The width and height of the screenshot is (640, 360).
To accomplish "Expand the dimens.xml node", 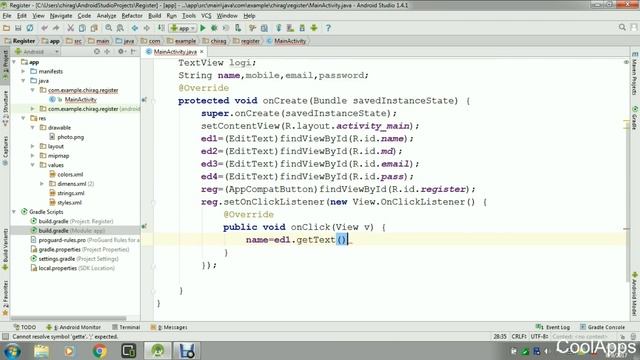I will (x=42, y=184).
